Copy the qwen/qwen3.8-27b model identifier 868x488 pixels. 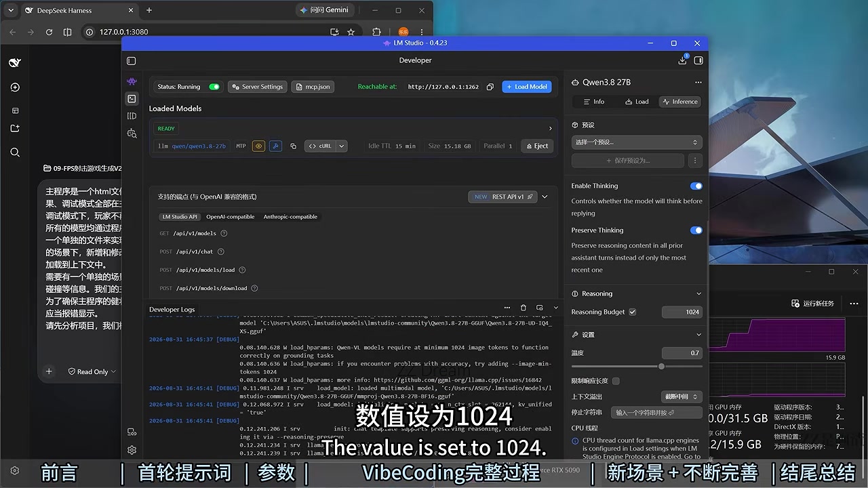pos(293,146)
